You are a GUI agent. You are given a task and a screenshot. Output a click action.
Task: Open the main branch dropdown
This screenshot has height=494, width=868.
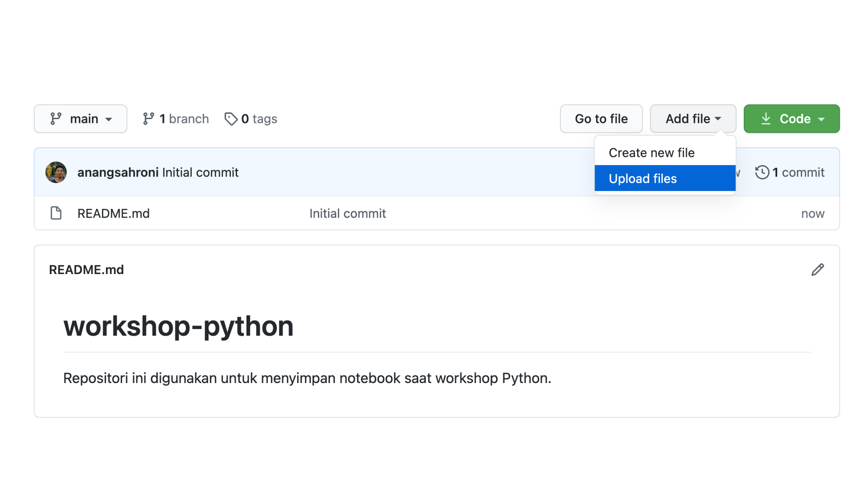click(80, 119)
